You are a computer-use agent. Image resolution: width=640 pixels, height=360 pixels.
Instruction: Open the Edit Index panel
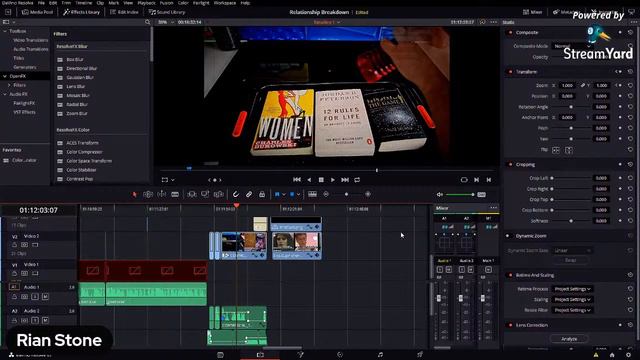click(124, 12)
